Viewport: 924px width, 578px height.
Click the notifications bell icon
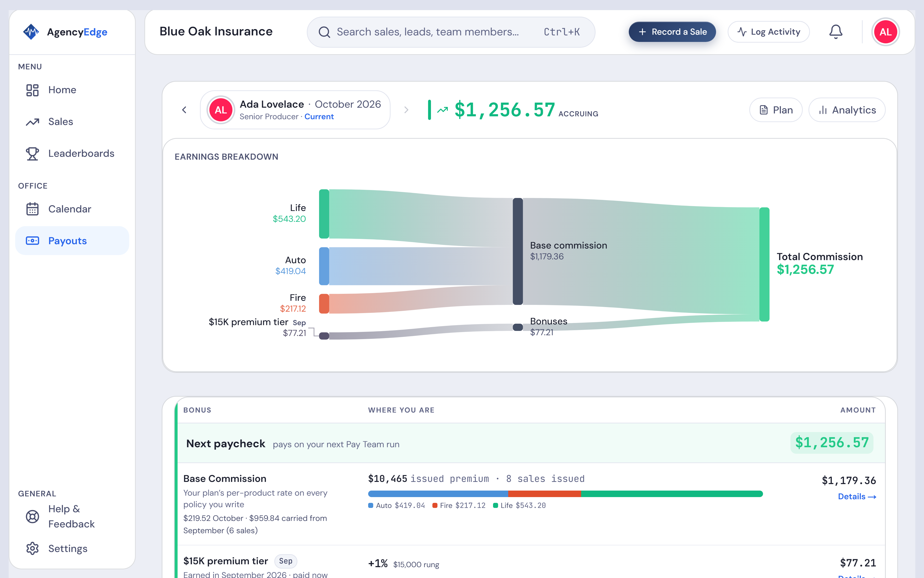pos(836,32)
